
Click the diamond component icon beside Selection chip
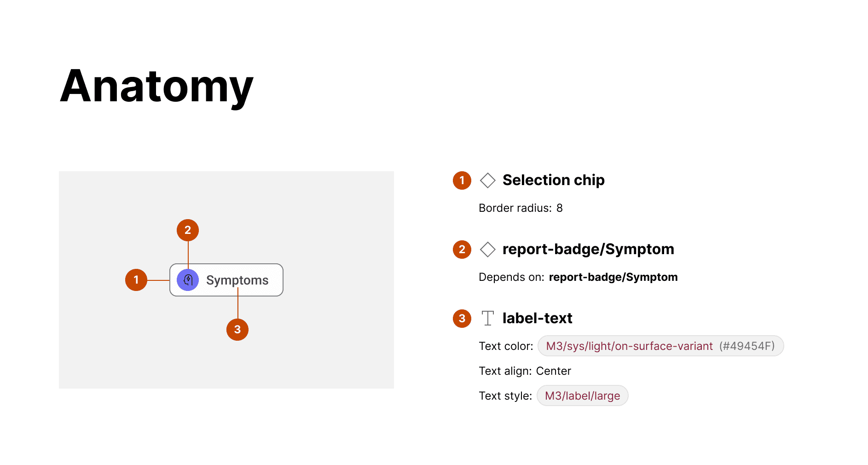tap(487, 180)
